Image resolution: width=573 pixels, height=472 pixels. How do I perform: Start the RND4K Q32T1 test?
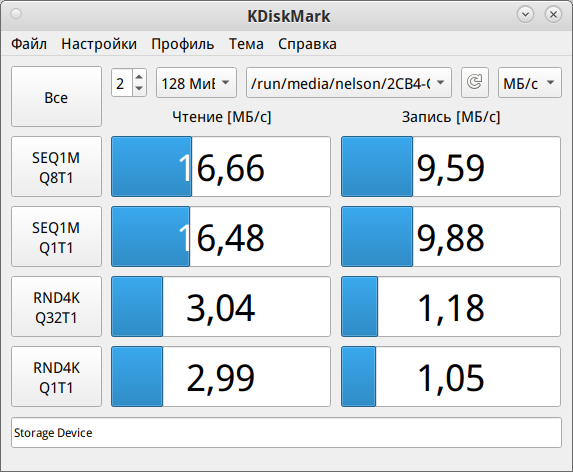(56, 307)
